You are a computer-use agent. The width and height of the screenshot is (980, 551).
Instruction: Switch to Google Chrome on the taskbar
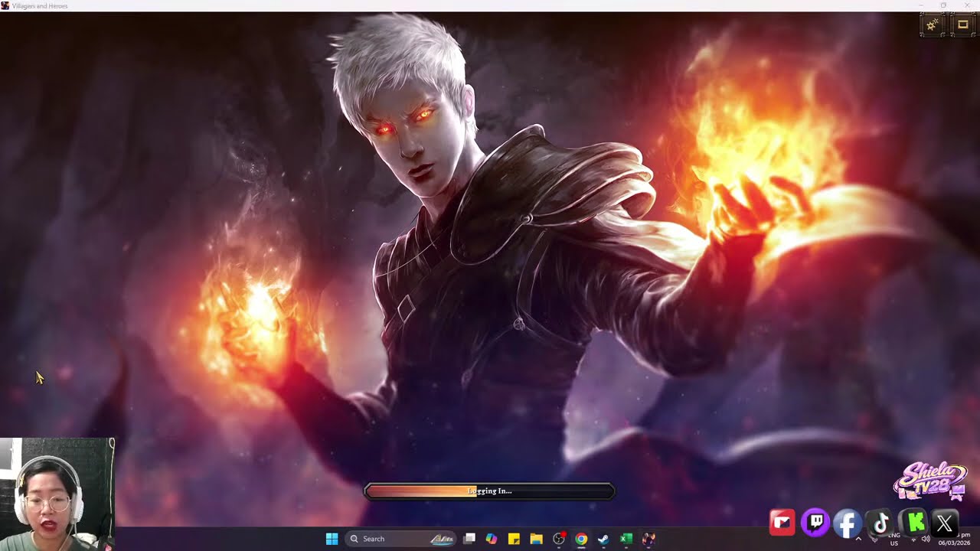(581, 539)
